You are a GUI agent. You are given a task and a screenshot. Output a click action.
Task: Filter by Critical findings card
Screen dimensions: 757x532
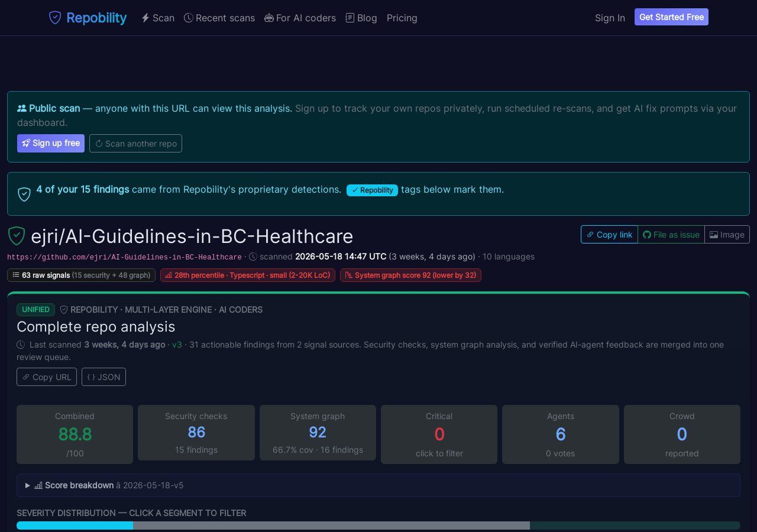(x=439, y=434)
